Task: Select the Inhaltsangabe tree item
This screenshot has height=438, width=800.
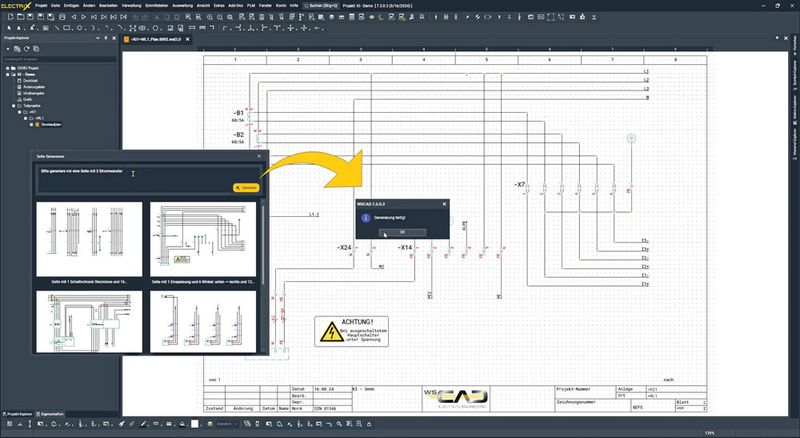Action: click(x=34, y=93)
